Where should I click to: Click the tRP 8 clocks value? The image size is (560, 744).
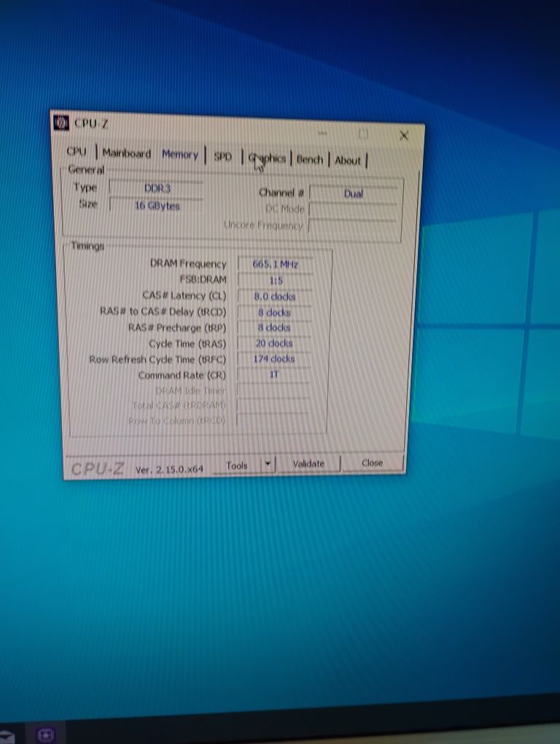(274, 328)
